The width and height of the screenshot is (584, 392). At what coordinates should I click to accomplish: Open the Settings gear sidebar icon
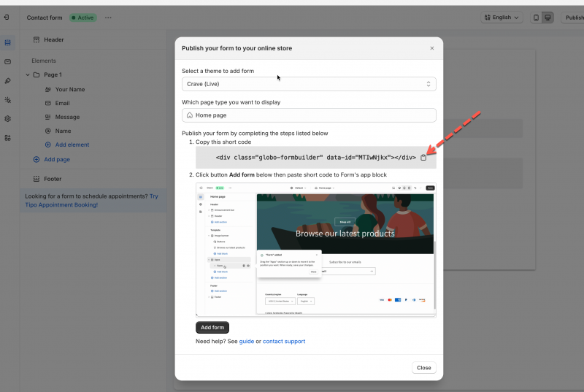pyautogui.click(x=7, y=119)
